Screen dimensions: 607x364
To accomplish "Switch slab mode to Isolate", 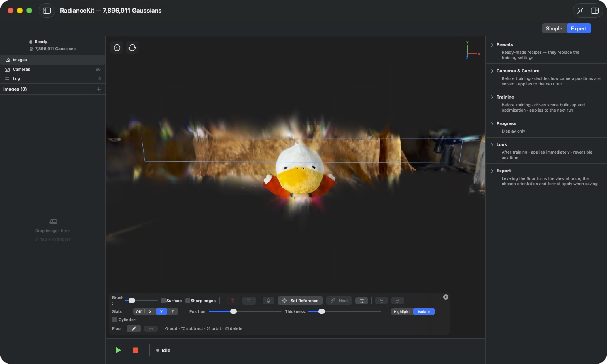I will (424, 312).
